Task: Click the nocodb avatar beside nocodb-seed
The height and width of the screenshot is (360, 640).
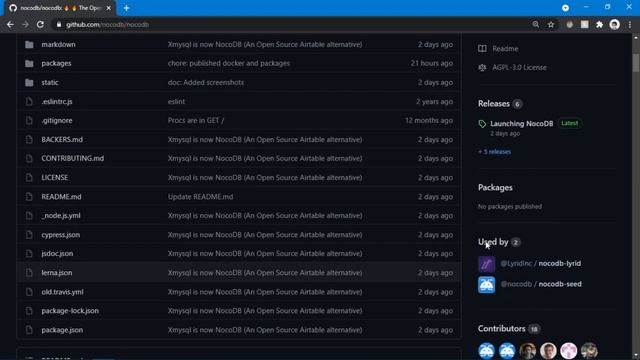Action: tap(487, 284)
